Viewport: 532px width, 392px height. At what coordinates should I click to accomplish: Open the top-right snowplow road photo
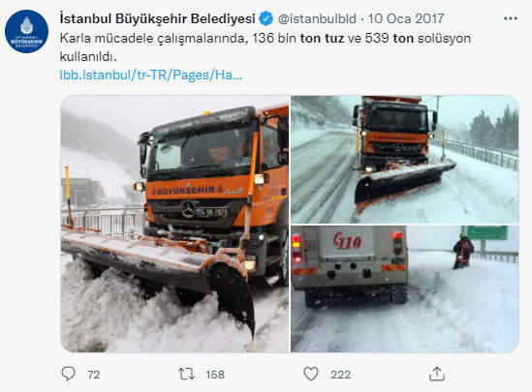pyautogui.click(x=405, y=160)
